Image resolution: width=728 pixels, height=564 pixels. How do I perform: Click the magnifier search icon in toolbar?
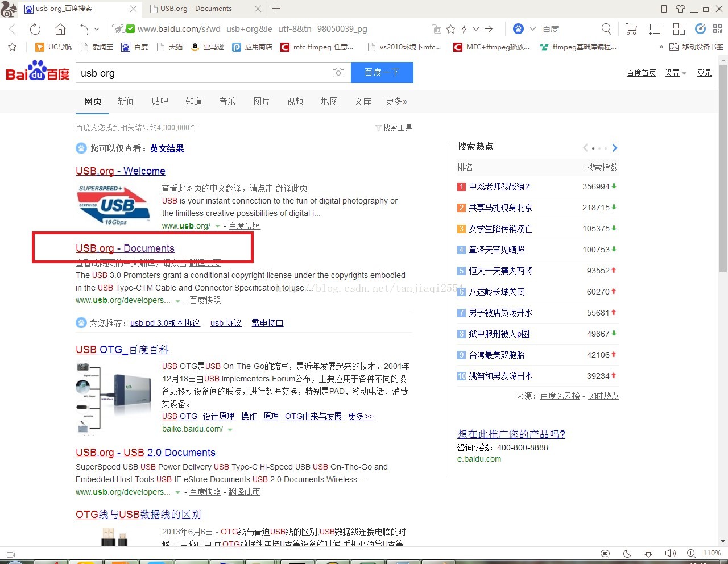606,29
